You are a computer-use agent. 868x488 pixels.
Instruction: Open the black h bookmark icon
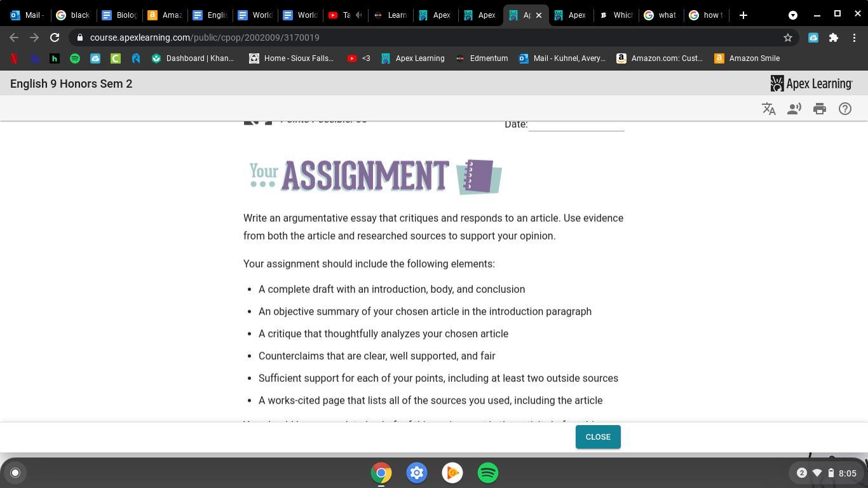click(55, 58)
